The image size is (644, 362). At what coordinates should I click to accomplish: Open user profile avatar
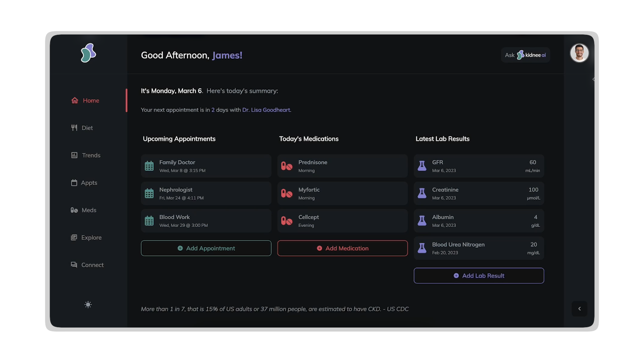[579, 53]
